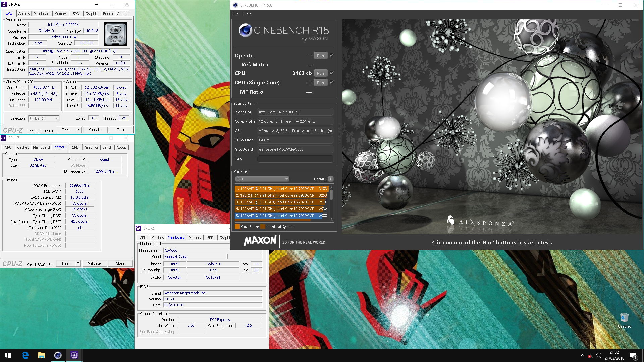Click Tools button in Memory CPU-Z window
Viewport: 644px width, 362px height.
(66, 264)
